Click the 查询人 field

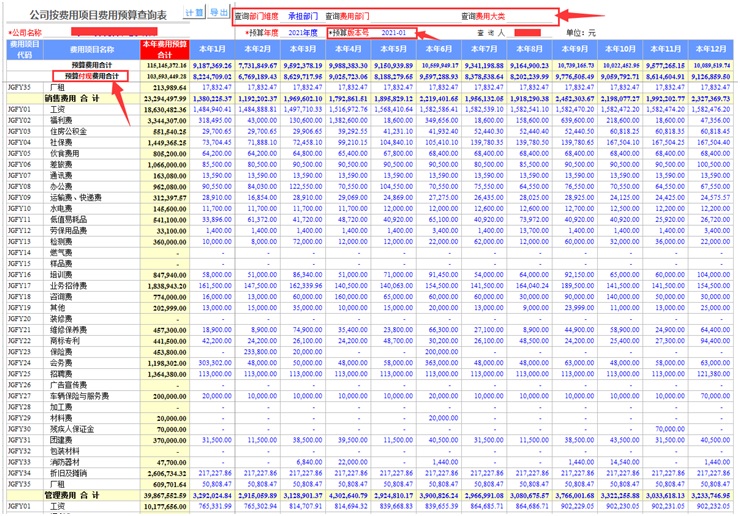(527, 33)
